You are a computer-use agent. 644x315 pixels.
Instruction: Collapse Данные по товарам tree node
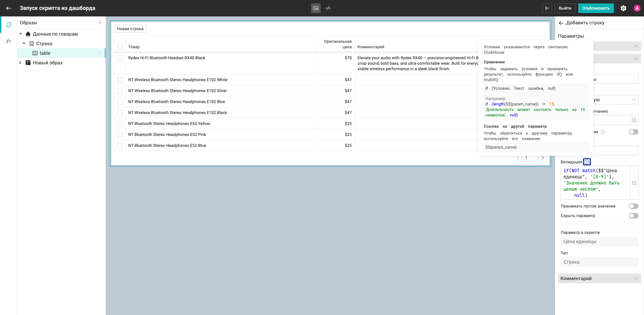pyautogui.click(x=21, y=34)
